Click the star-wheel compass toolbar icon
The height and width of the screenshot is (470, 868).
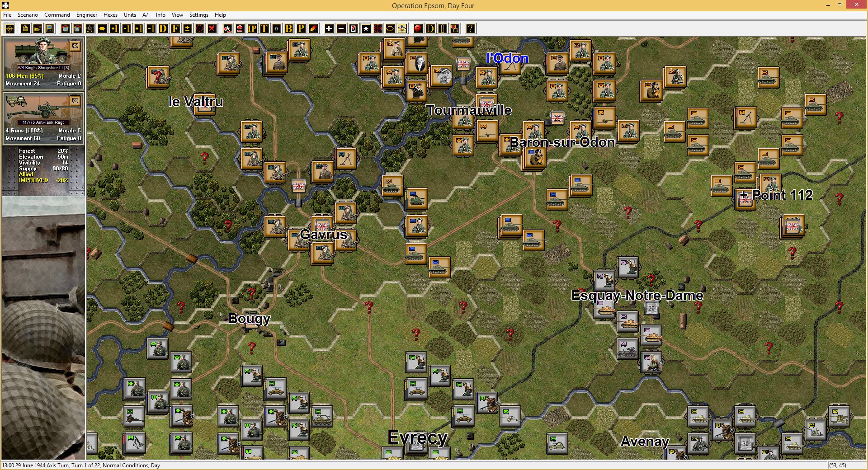coord(90,29)
